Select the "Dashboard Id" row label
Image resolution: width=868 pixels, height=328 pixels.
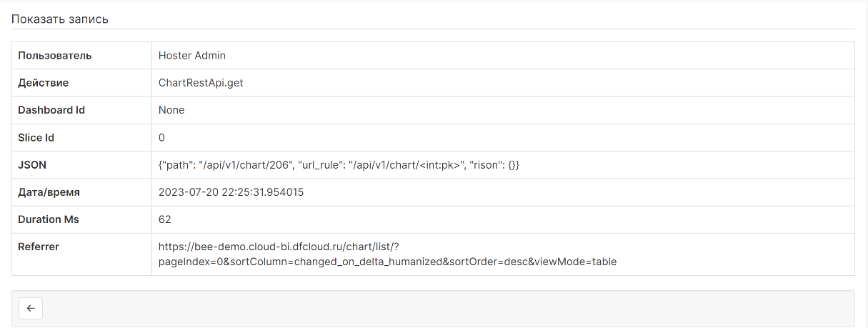(46, 110)
